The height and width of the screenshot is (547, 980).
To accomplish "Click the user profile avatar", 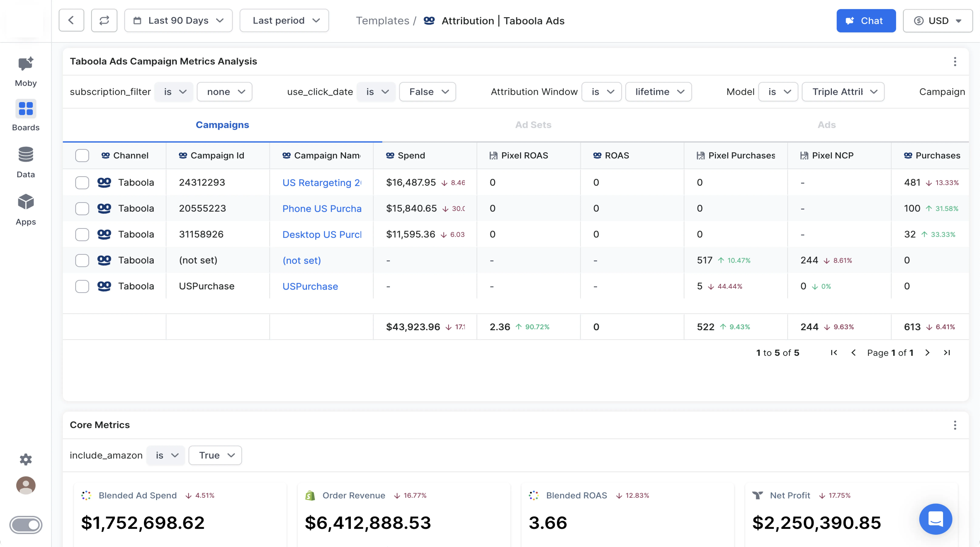I will pyautogui.click(x=26, y=485).
